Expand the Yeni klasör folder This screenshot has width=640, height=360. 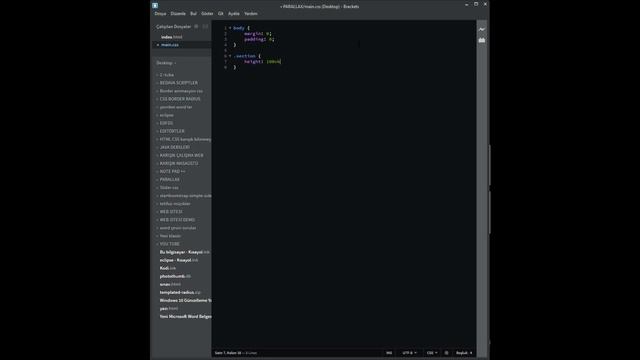click(170, 236)
